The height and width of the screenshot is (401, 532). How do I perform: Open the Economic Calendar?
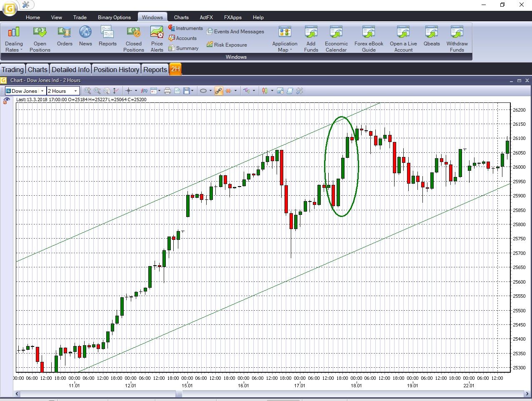336,39
